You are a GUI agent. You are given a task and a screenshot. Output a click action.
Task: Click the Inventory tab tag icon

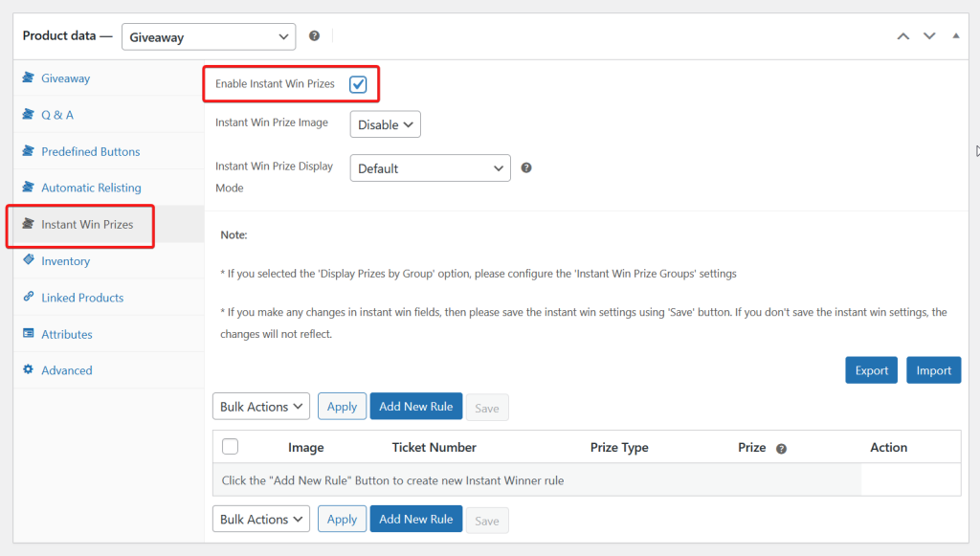[29, 260]
